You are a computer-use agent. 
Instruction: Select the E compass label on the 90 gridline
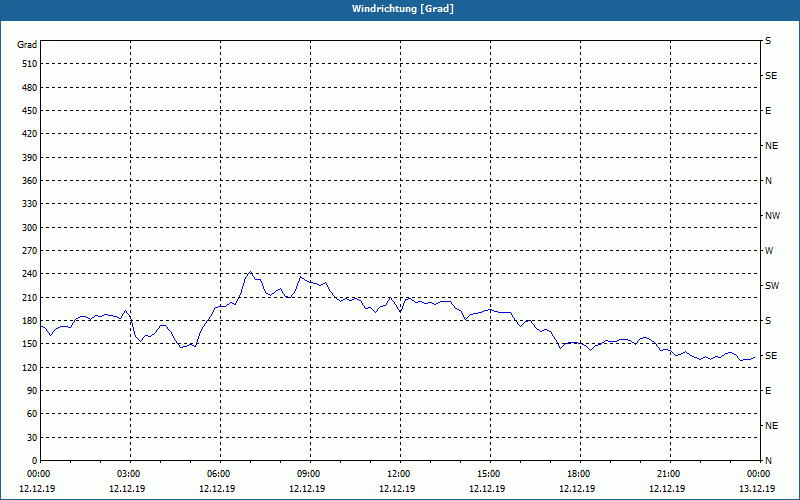coord(768,391)
